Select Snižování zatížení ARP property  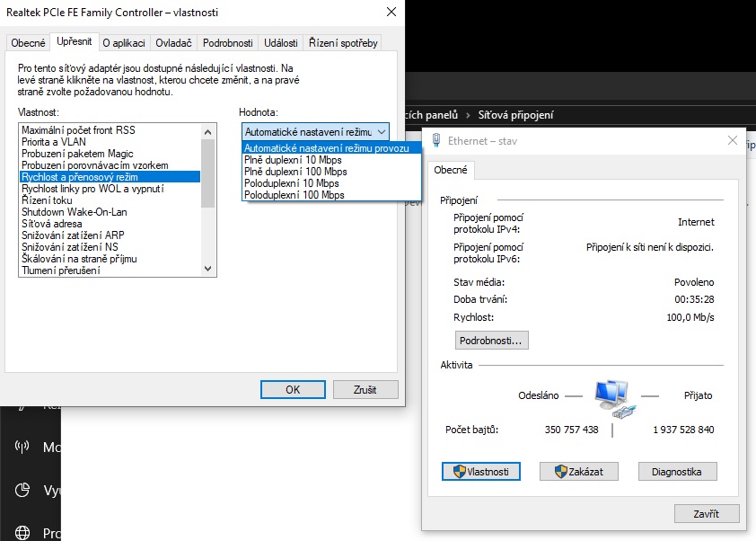(x=110, y=235)
